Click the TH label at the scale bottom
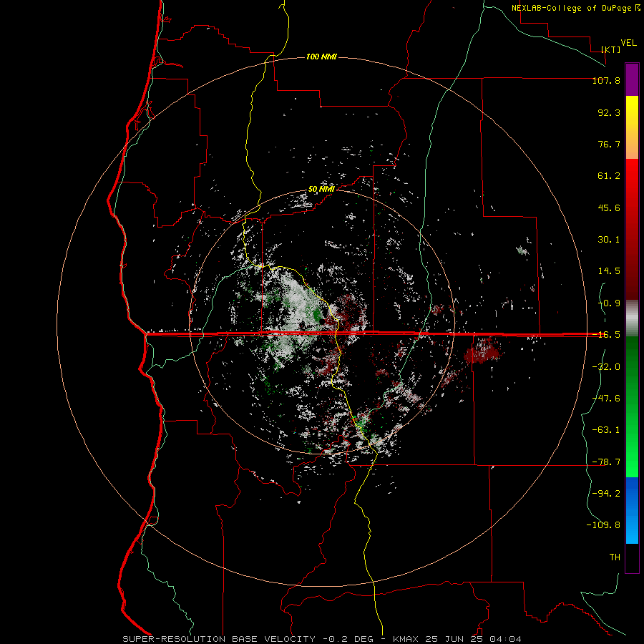 (615, 557)
